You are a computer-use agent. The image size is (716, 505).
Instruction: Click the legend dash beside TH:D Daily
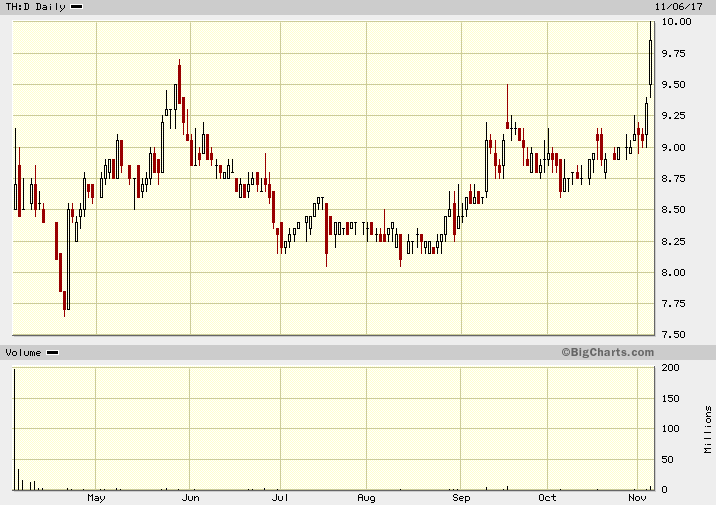coord(77,7)
